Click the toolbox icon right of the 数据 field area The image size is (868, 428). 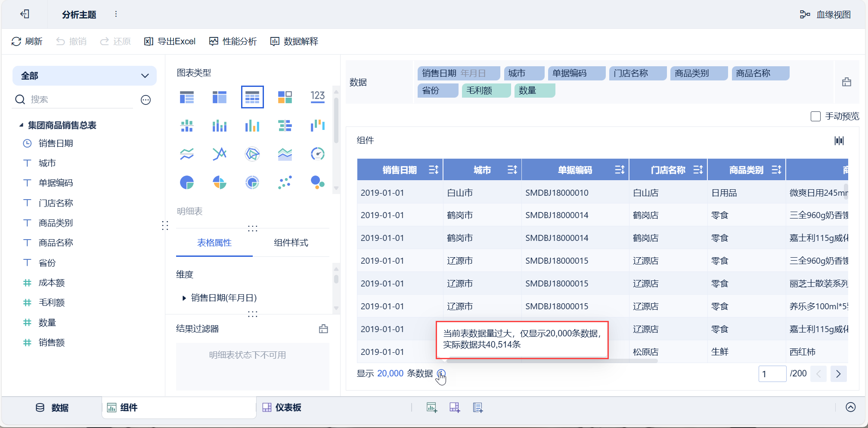[x=846, y=82]
